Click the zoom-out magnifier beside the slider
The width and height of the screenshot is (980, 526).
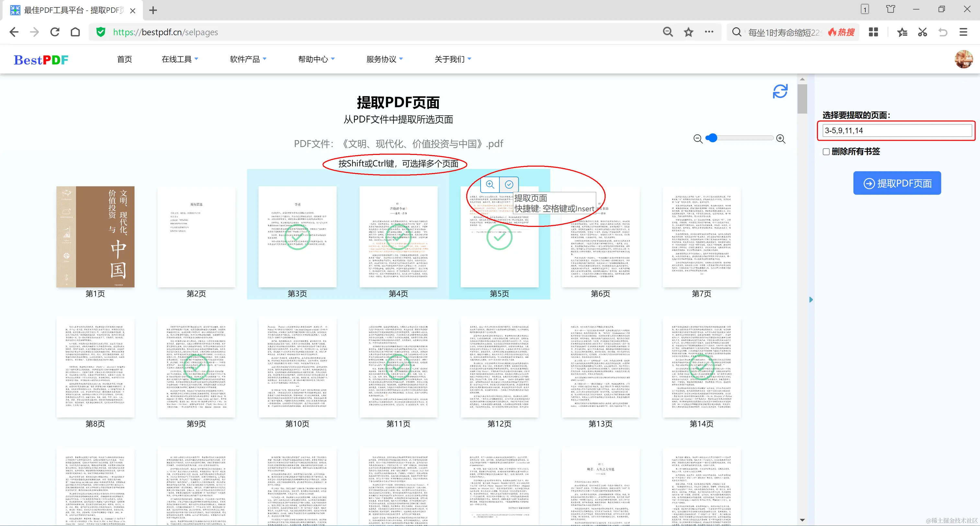point(698,139)
